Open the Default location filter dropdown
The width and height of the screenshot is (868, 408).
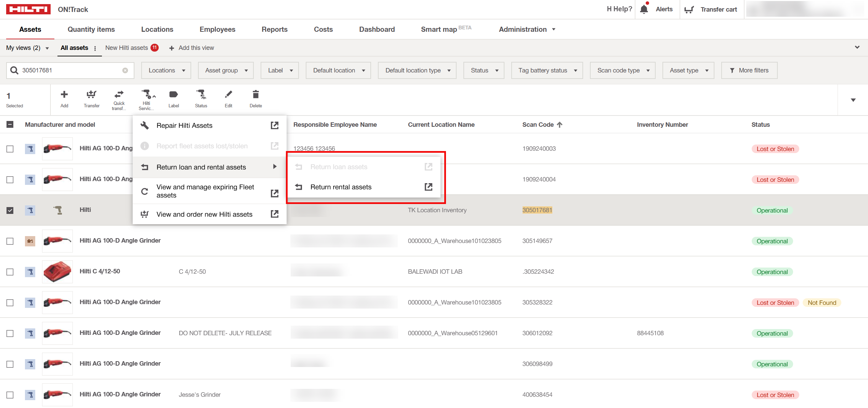[338, 70]
